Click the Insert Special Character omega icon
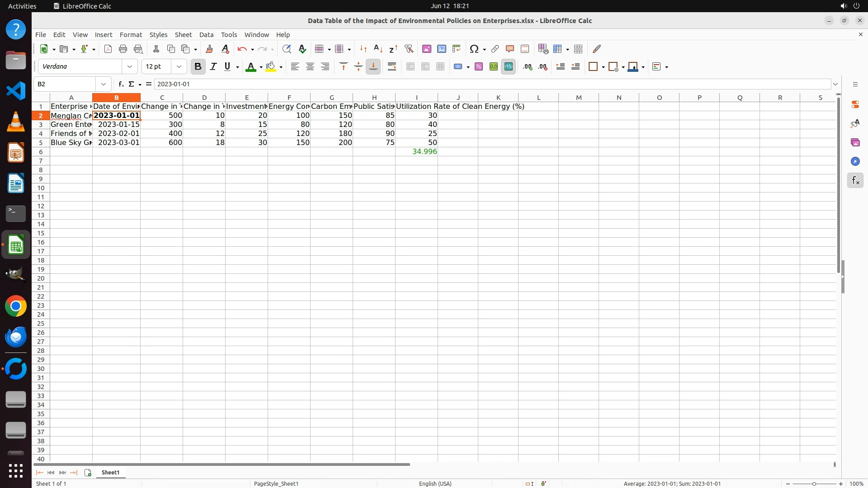Screen dimensions: 868x488 [474, 49]
